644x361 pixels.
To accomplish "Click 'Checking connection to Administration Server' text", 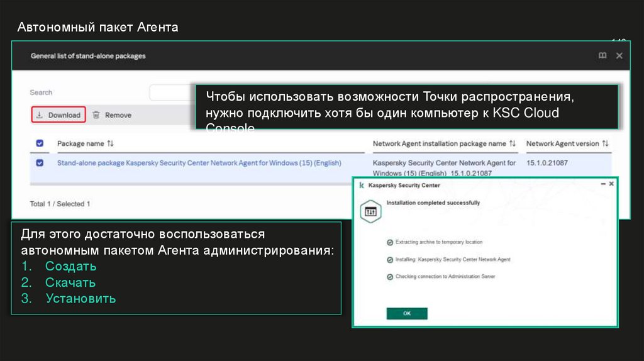I will [x=445, y=277].
